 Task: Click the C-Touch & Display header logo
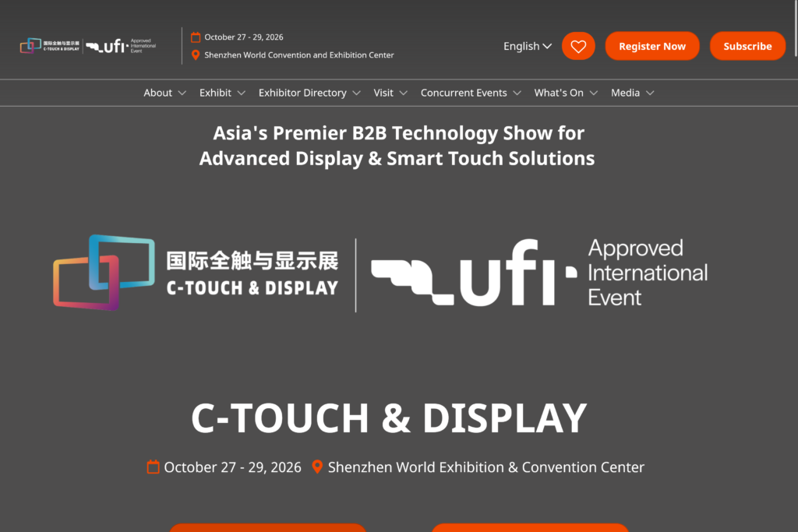click(50, 46)
